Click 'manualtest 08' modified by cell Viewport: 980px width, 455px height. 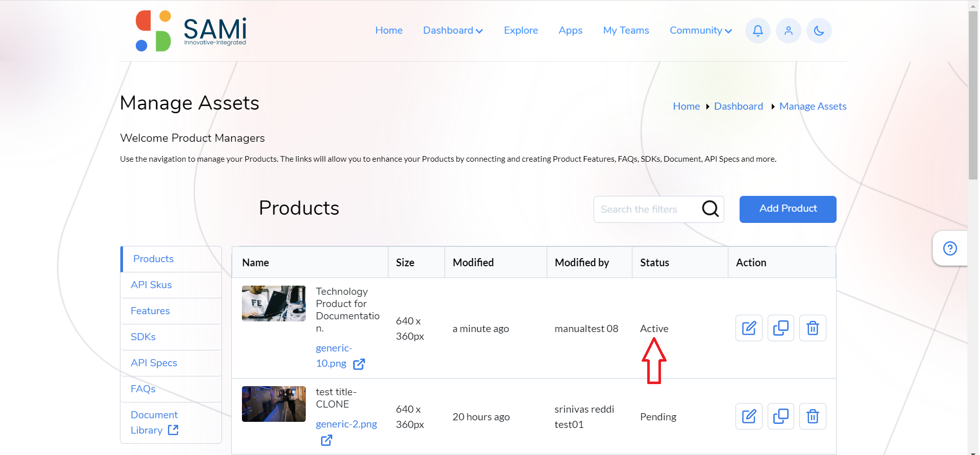tap(586, 328)
